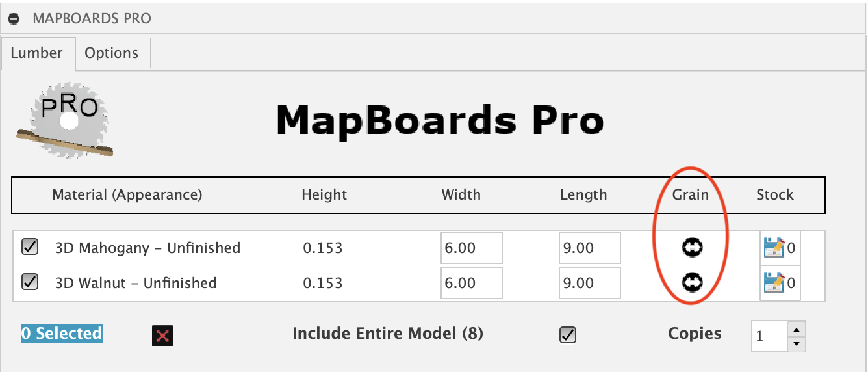Select the Lumber tab
The image size is (868, 372).
[x=37, y=53]
